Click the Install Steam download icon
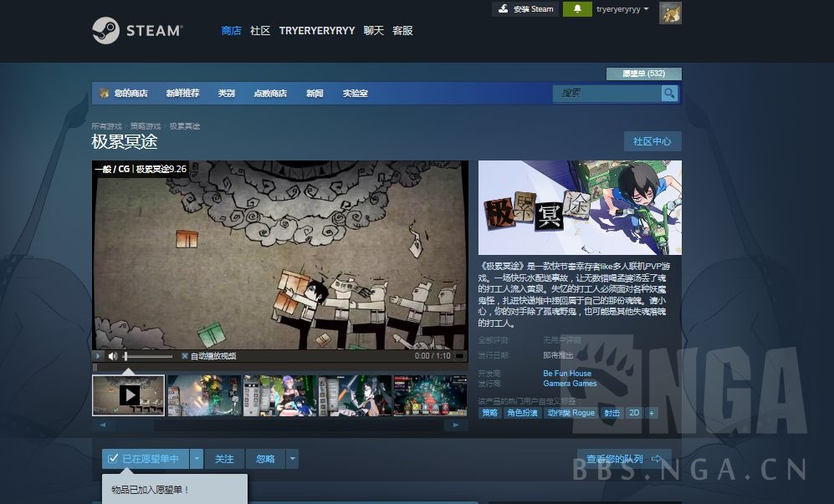 click(x=504, y=8)
